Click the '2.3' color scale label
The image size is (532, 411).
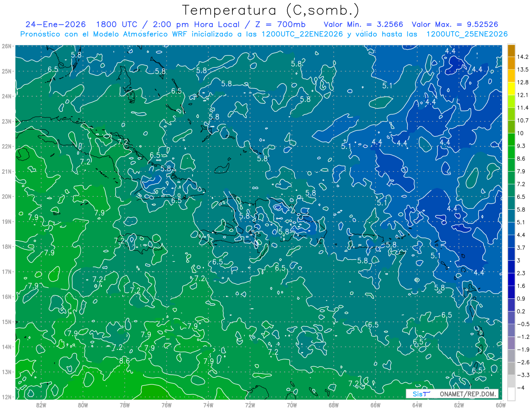[522, 273]
